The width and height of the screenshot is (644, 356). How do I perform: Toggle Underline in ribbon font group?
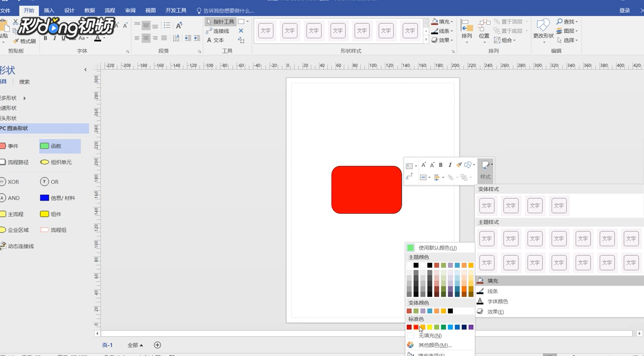click(63, 38)
